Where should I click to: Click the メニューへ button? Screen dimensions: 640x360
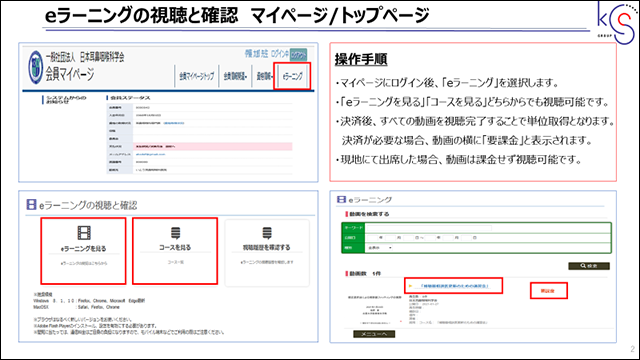(374, 334)
